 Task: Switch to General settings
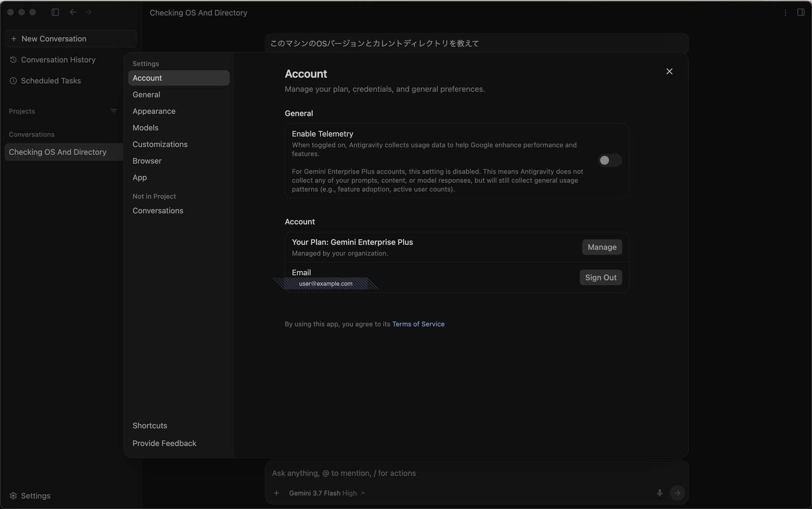tap(179, 94)
